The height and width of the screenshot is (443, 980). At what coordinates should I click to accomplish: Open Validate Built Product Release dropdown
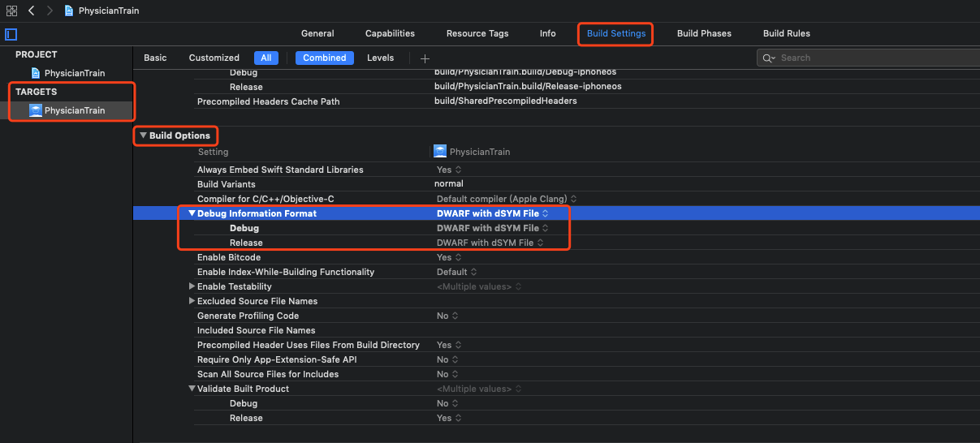point(449,418)
